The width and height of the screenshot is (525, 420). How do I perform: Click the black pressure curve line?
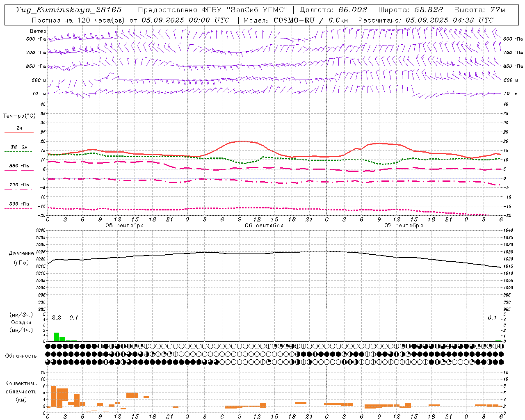pos(274,253)
